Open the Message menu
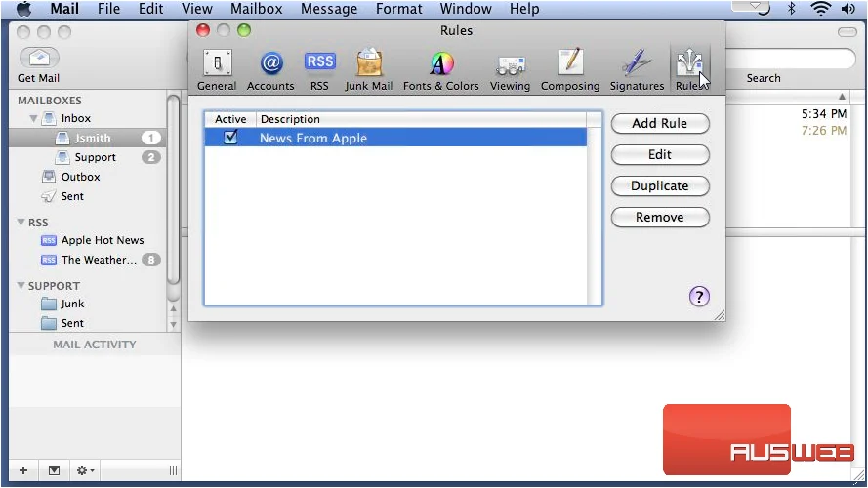The image size is (868, 488). point(329,9)
